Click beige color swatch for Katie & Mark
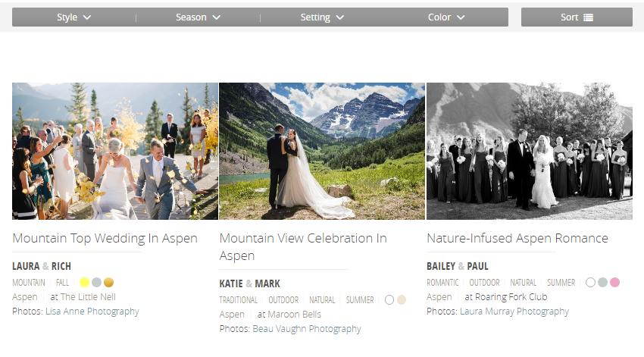This screenshot has width=644, height=357. click(x=402, y=299)
